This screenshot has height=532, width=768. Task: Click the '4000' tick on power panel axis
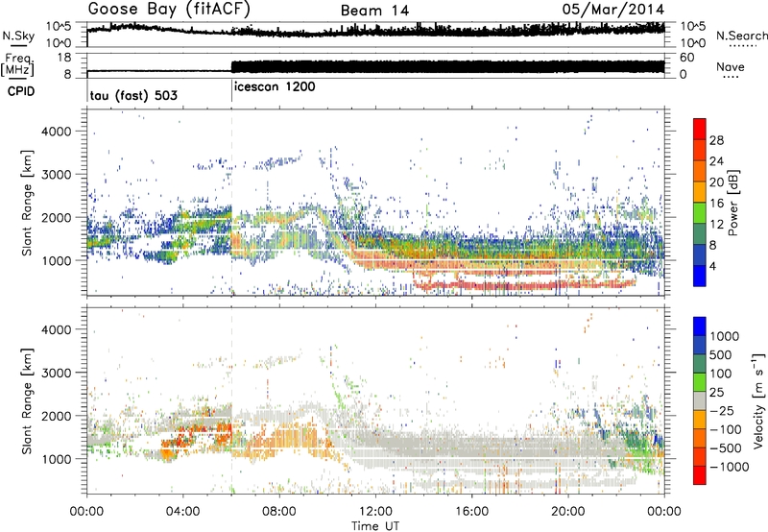[57, 132]
